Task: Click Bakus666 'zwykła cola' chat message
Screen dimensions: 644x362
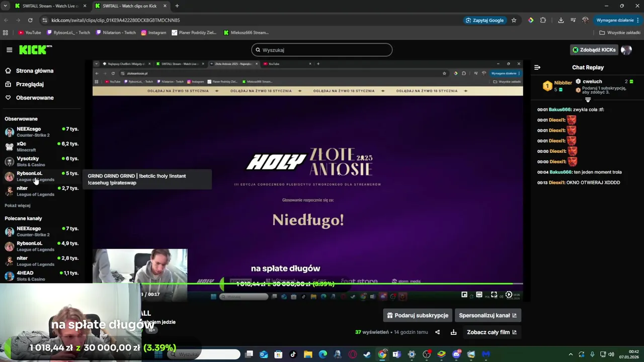Action: [x=571, y=110]
